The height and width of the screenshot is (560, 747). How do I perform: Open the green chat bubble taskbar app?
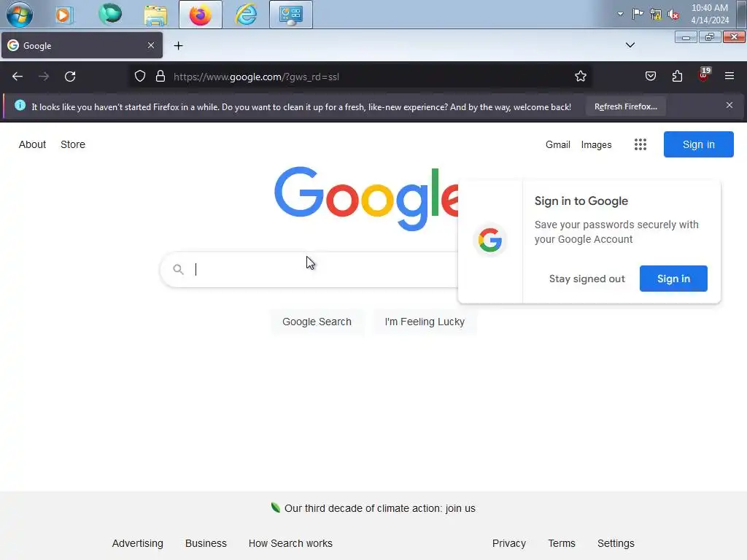click(x=109, y=14)
